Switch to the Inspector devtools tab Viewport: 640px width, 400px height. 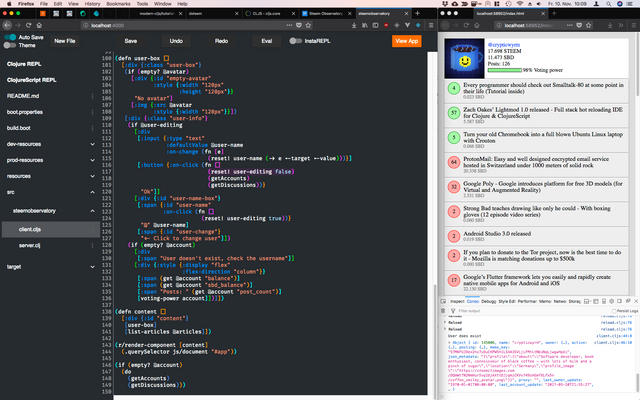(x=457, y=301)
